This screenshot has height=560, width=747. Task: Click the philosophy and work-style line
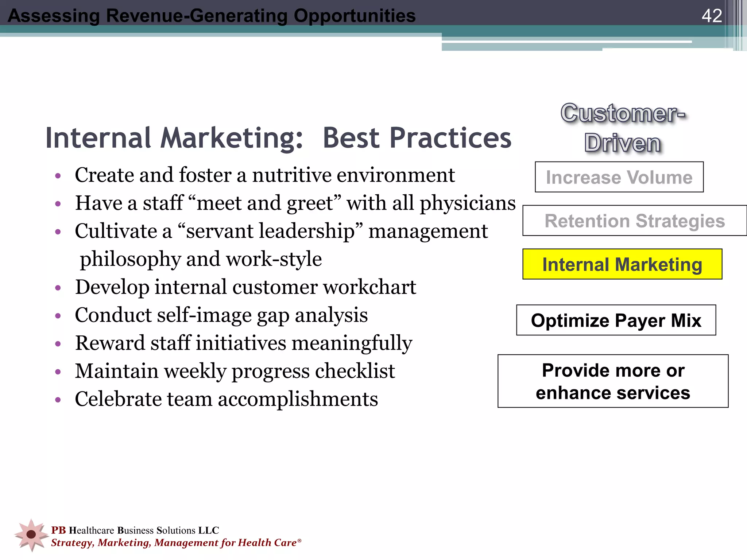click(x=201, y=259)
